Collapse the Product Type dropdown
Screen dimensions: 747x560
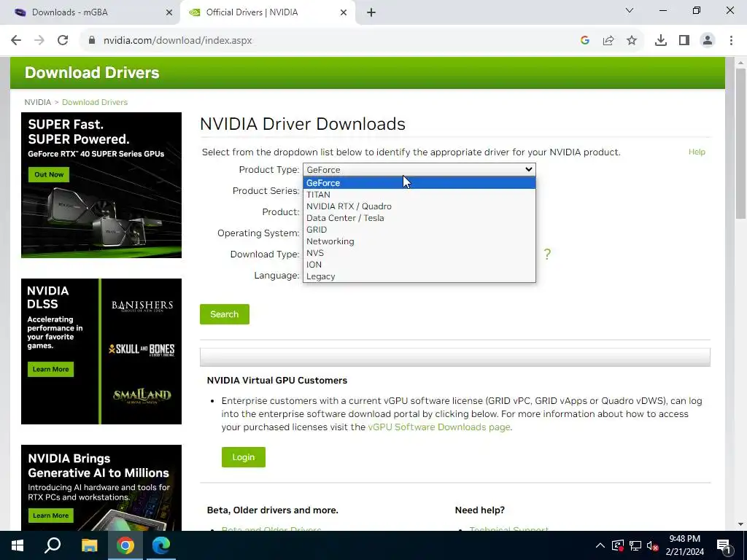pyautogui.click(x=419, y=169)
